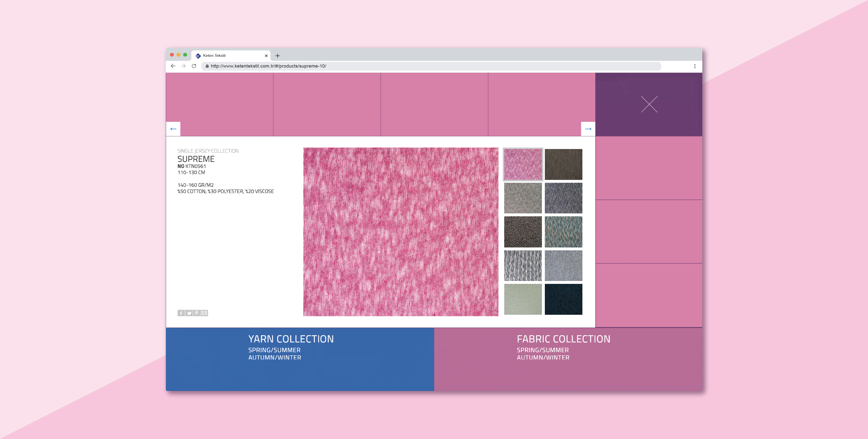Select the grey white streaked swatch
Image resolution: width=868 pixels, height=439 pixels.
523,266
